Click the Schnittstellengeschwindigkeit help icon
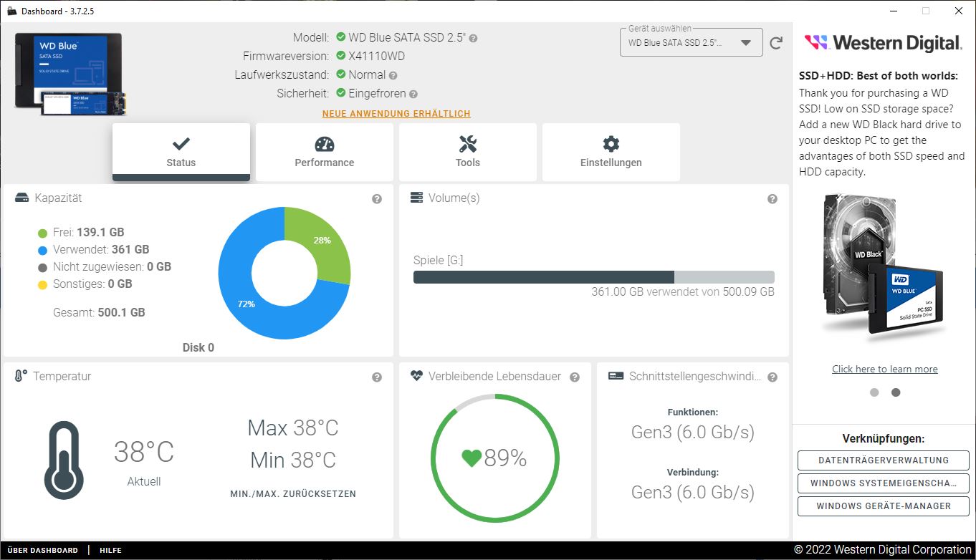 tap(772, 377)
